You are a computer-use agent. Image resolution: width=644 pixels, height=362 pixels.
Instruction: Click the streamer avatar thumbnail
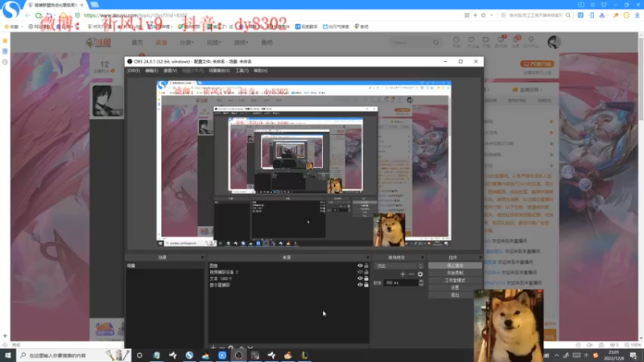(x=107, y=101)
